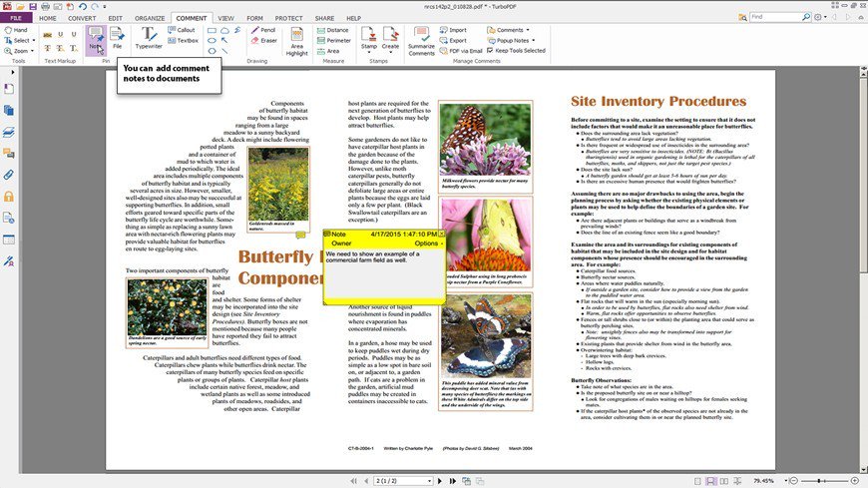This screenshot has width=868, height=488.
Task: Click the Find search field
Action: coord(788,17)
